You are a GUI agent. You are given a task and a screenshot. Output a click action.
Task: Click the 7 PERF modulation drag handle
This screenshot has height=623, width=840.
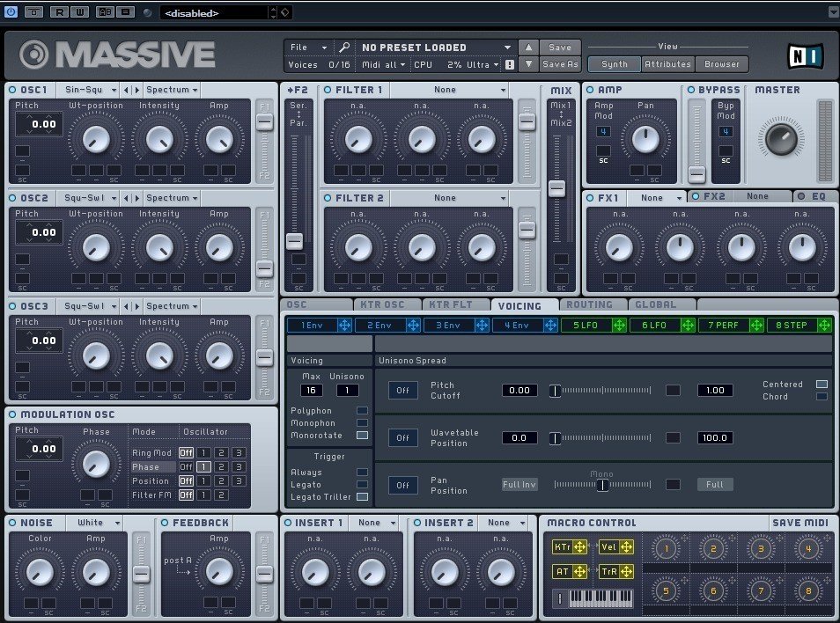[756, 325]
